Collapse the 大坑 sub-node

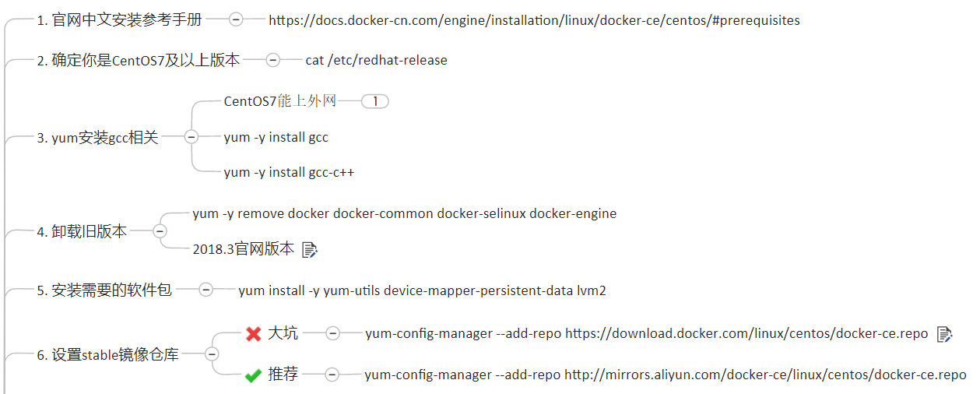tap(332, 333)
